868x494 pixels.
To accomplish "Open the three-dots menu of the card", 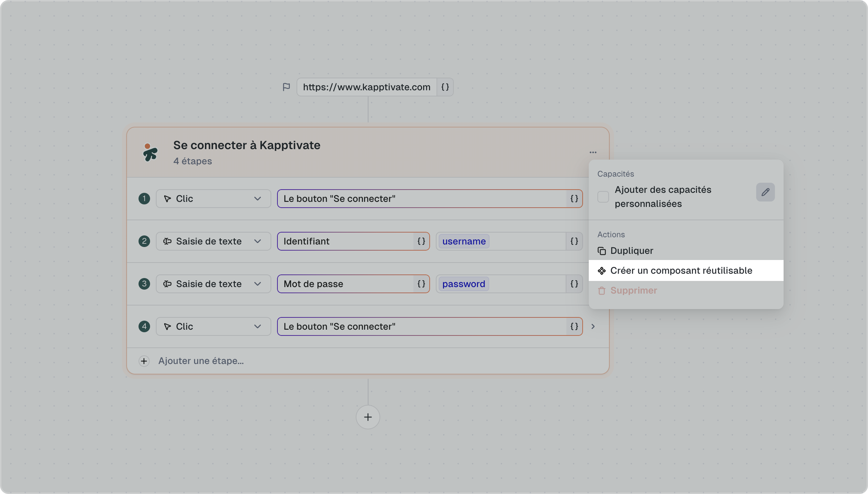I will point(593,152).
